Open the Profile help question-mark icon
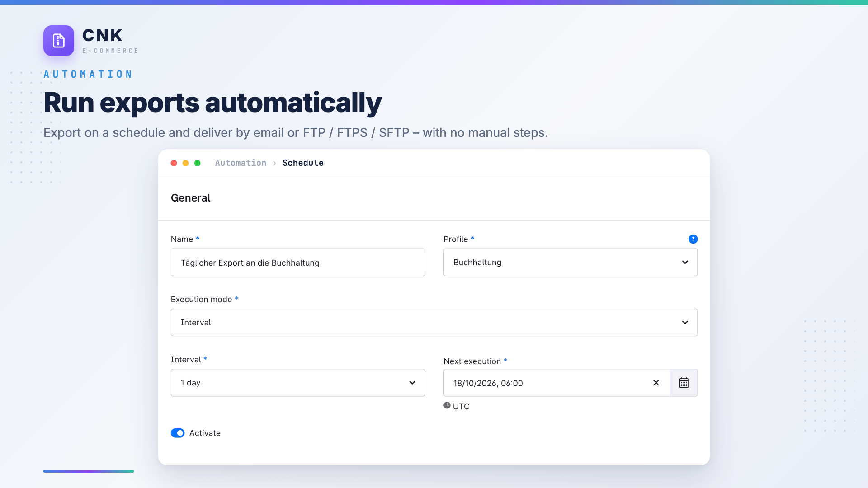This screenshot has height=488, width=868. pyautogui.click(x=693, y=239)
